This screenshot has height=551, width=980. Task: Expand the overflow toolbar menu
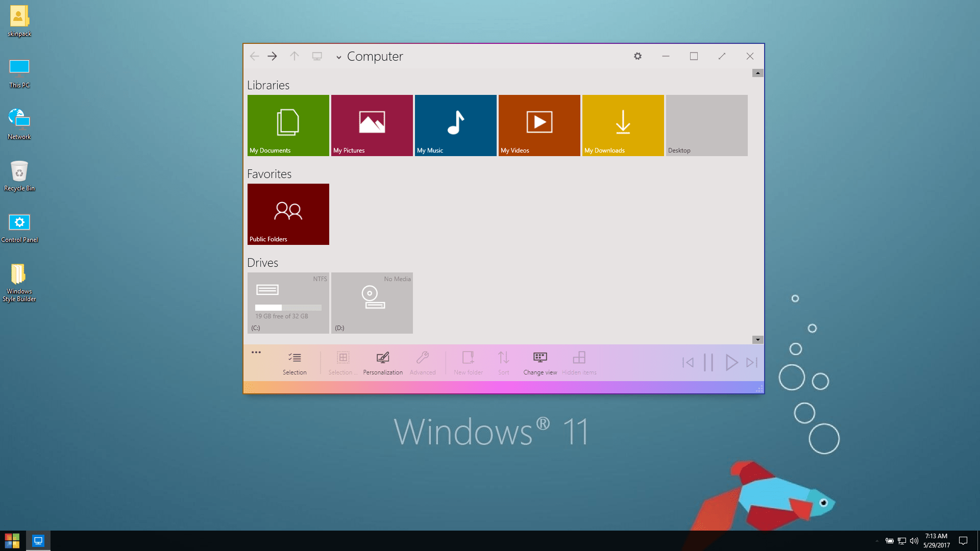(x=256, y=352)
